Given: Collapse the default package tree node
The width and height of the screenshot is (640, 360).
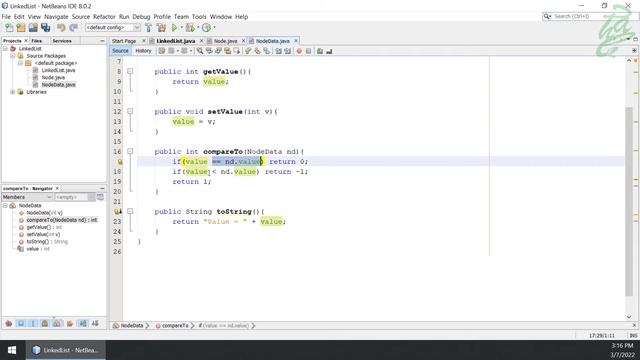Looking at the screenshot, I should click(20, 63).
